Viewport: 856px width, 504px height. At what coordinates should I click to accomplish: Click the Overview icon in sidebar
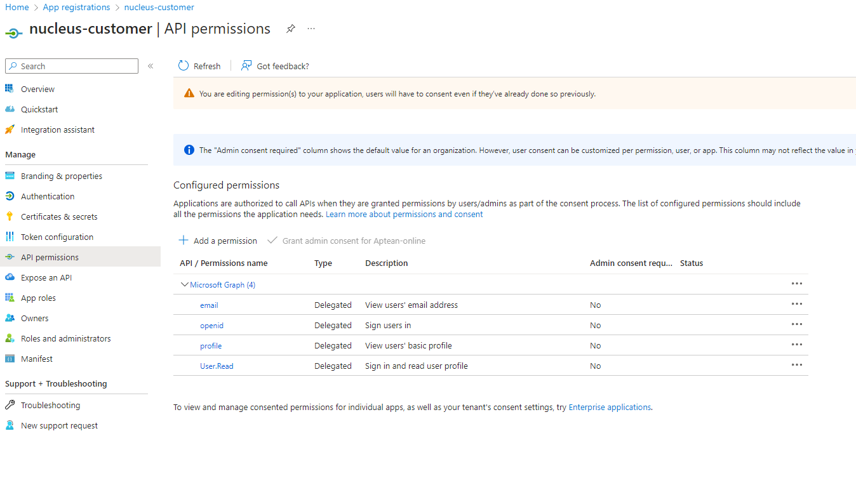click(10, 89)
